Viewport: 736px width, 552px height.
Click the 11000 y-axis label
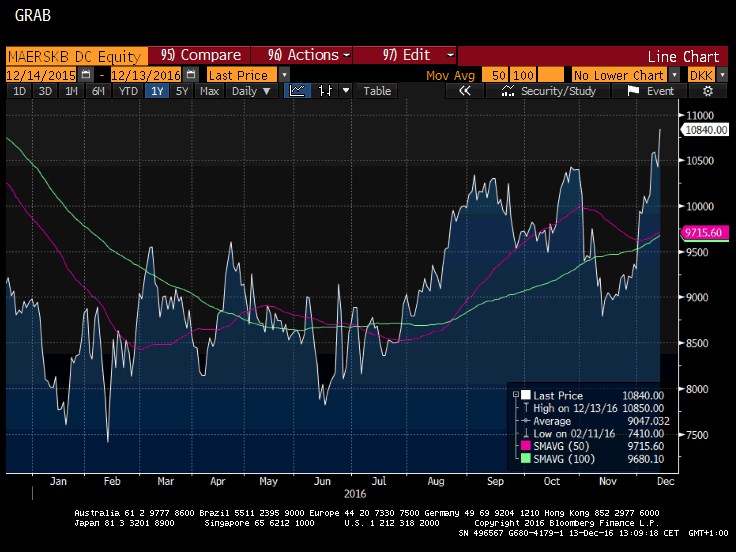pyautogui.click(x=700, y=115)
